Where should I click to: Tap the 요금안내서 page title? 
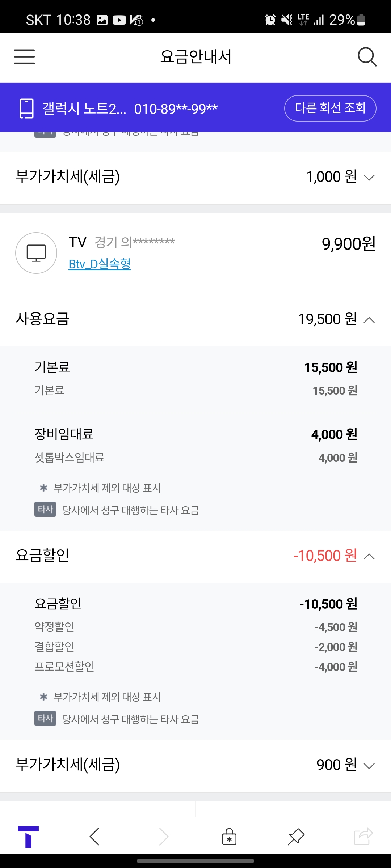(195, 57)
